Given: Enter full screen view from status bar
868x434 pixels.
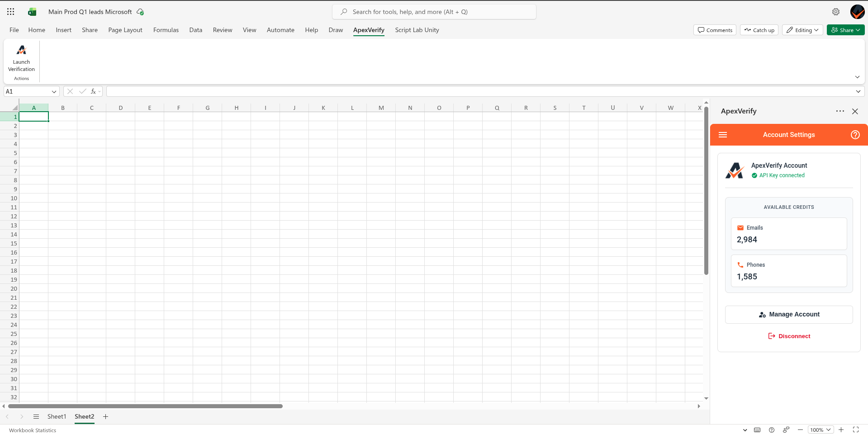Looking at the screenshot, I should pos(856,430).
